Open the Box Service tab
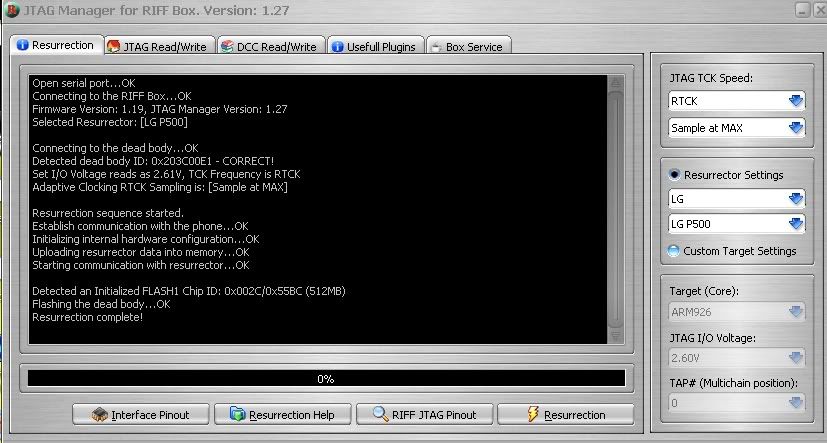The width and height of the screenshot is (827, 443). click(468, 46)
